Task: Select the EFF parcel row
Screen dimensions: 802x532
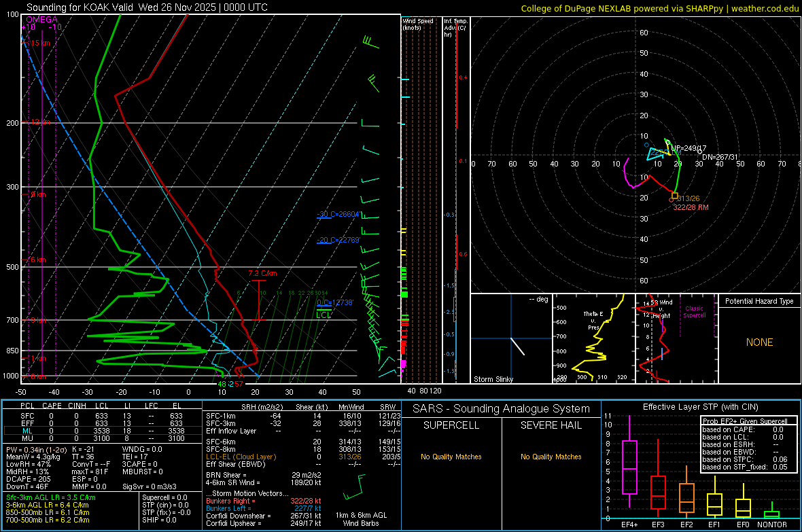Action: click(101, 423)
